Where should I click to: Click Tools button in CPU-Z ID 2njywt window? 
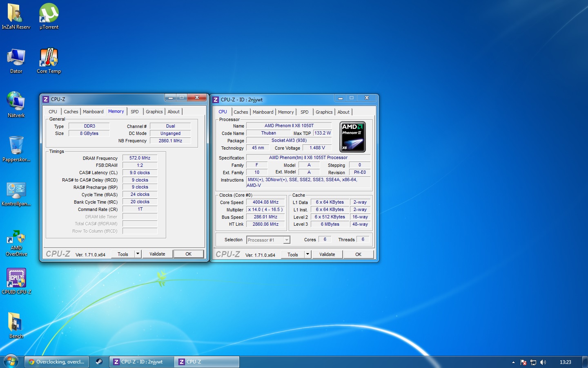click(293, 254)
